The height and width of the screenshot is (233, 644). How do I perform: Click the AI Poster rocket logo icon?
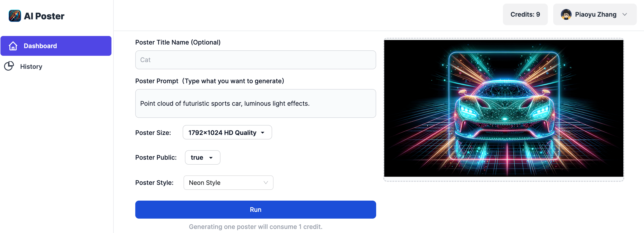[15, 16]
